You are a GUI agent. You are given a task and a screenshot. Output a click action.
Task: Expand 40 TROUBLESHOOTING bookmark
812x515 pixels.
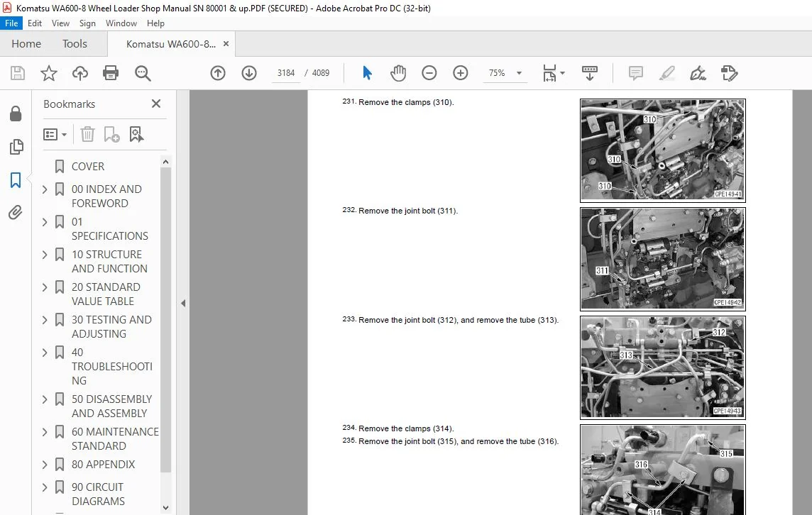45,353
